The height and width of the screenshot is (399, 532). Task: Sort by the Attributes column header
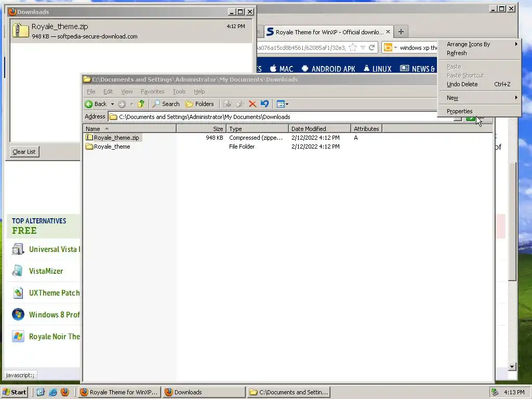click(366, 129)
